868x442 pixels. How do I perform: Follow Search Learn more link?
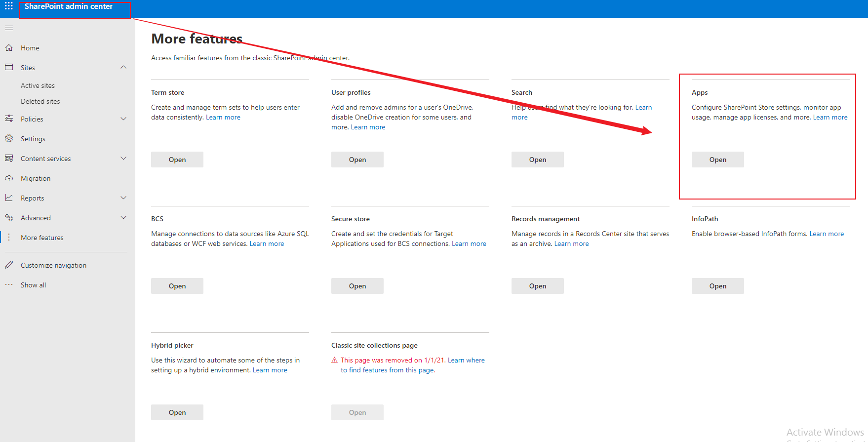point(643,107)
